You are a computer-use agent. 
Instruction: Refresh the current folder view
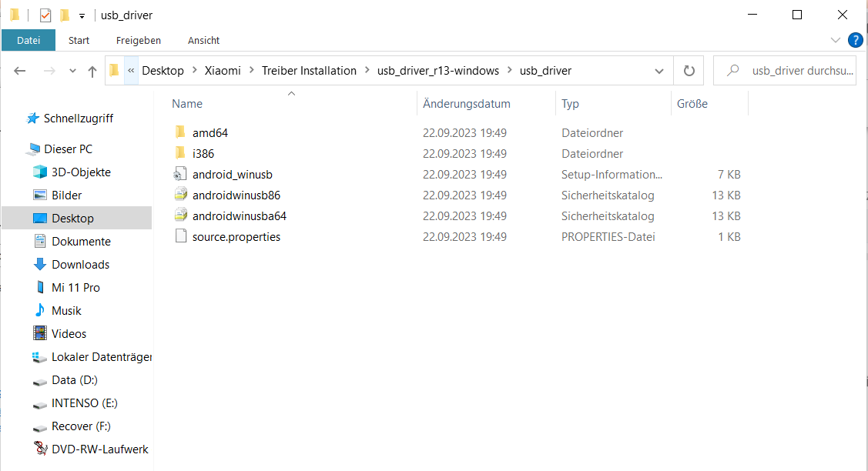pos(689,71)
